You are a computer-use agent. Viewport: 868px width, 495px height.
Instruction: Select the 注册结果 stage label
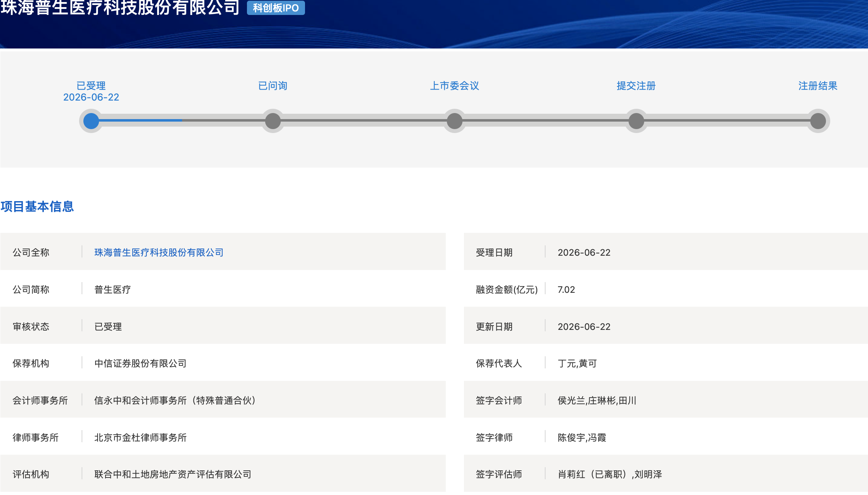click(x=818, y=86)
